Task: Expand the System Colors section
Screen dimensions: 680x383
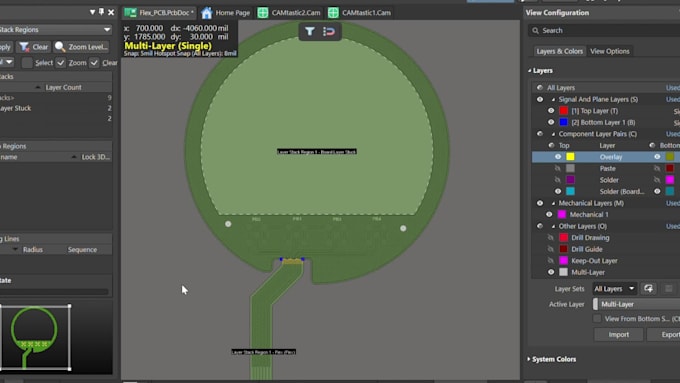Action: (x=529, y=359)
